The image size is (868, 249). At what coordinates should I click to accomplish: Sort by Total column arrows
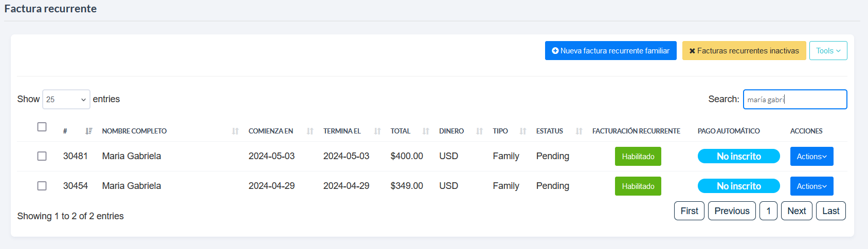425,131
